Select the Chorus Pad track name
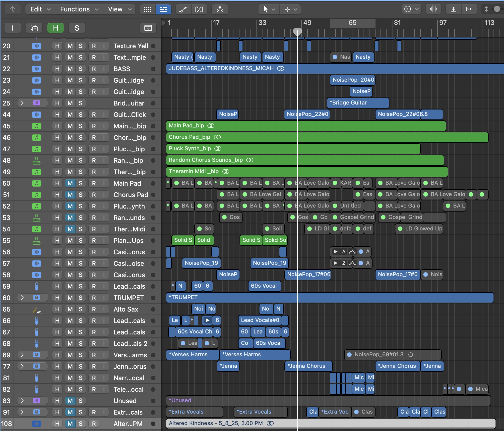Viewport: 504px width, 431px height. (131, 195)
